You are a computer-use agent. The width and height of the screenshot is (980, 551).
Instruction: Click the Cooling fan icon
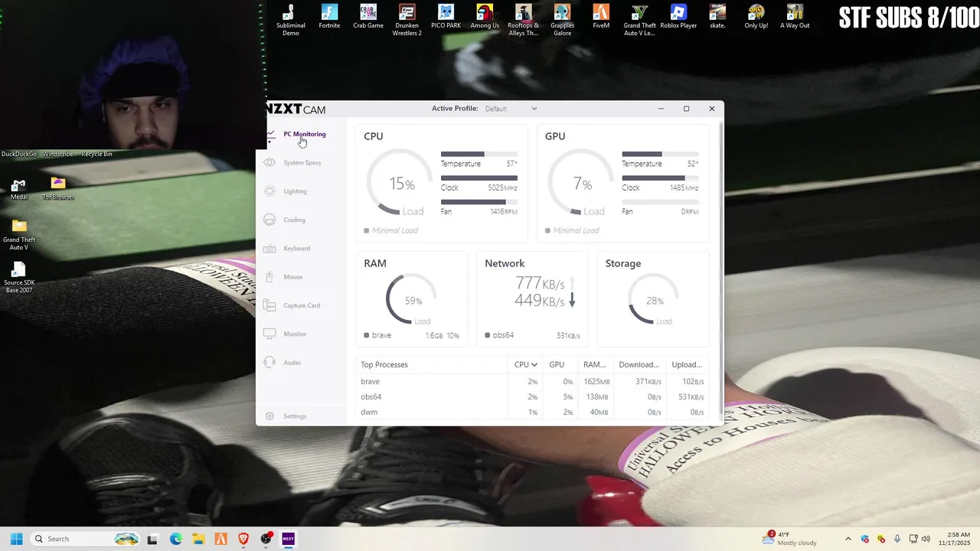click(269, 220)
